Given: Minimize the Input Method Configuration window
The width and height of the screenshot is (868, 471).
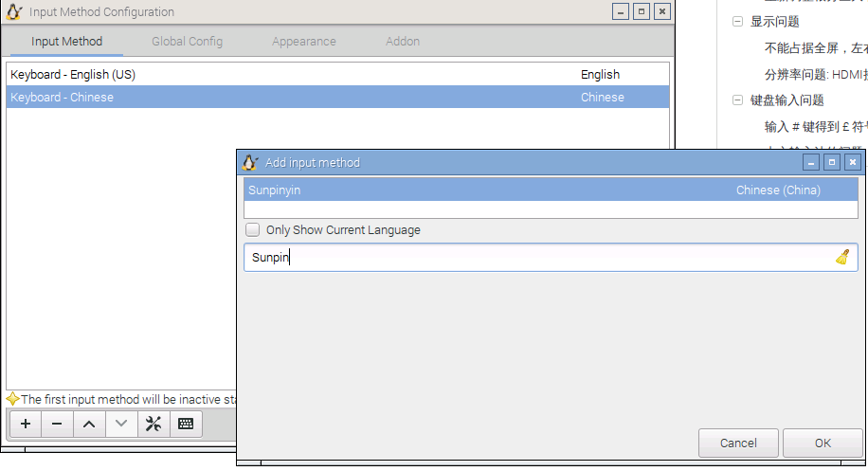Looking at the screenshot, I should pos(620,11).
